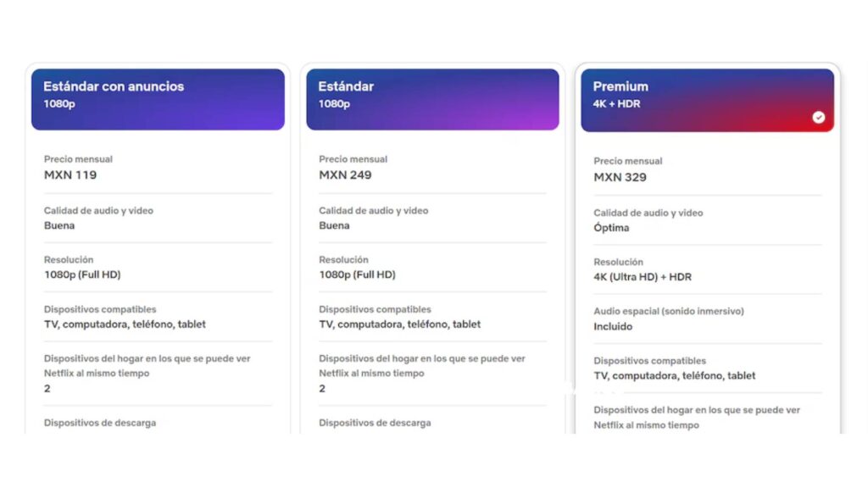Click the Incluido spatial audio value
Screen dimensions: 868x482
[613, 326]
